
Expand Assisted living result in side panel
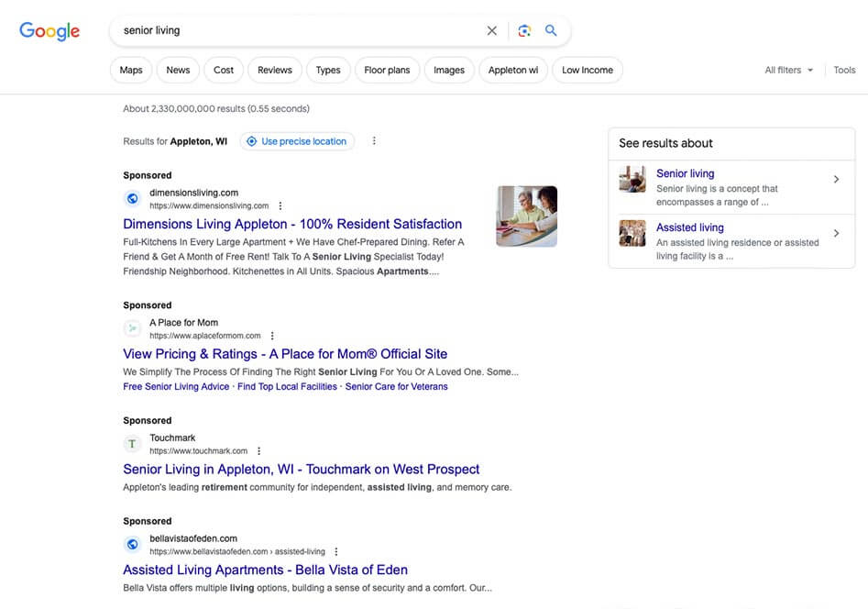pyautogui.click(x=835, y=234)
